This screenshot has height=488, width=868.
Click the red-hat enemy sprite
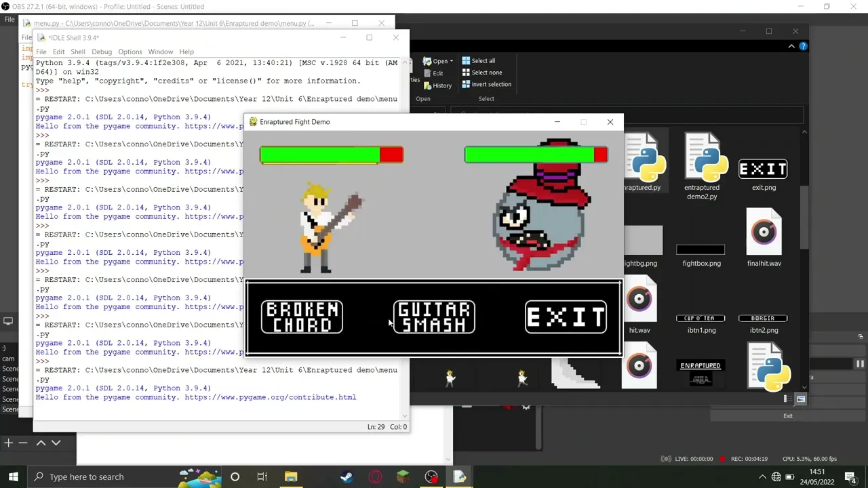541,207
